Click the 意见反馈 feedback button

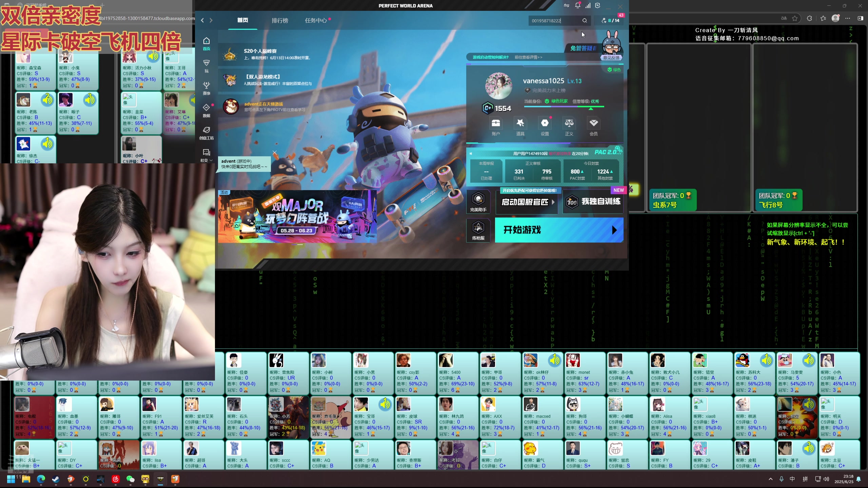coord(611,58)
